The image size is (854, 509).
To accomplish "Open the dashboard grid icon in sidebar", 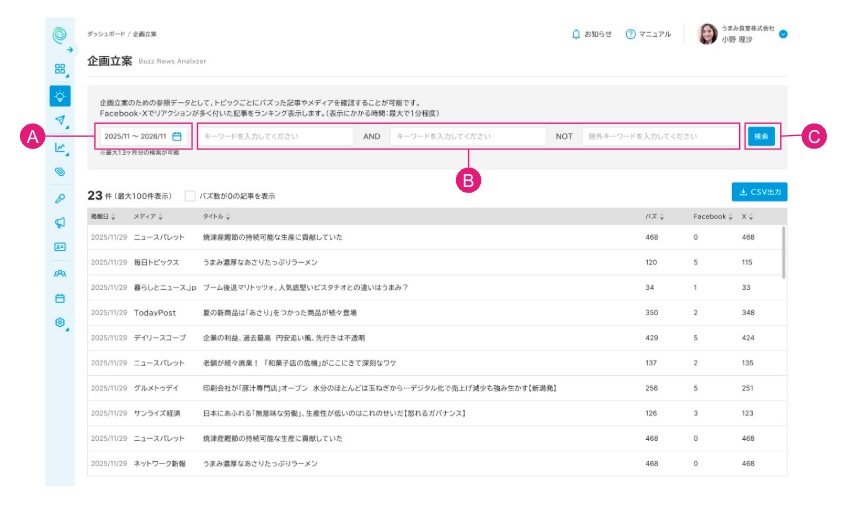I will point(60,69).
